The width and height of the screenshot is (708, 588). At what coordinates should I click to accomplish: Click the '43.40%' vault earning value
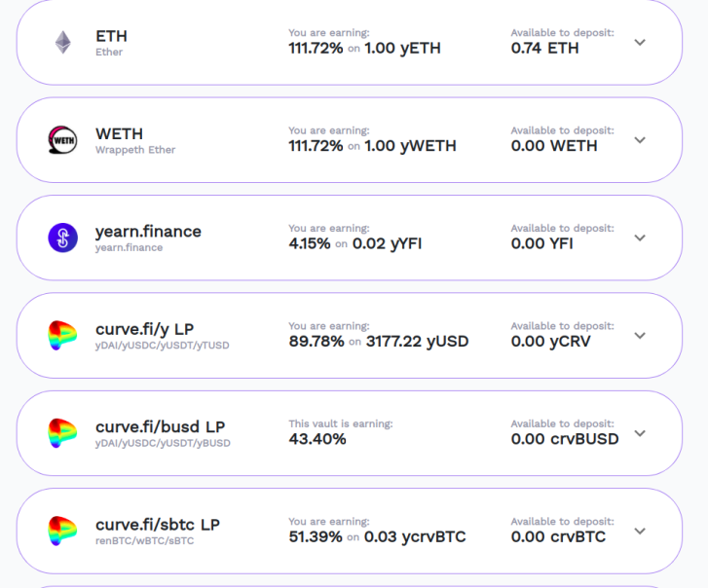coord(317,439)
